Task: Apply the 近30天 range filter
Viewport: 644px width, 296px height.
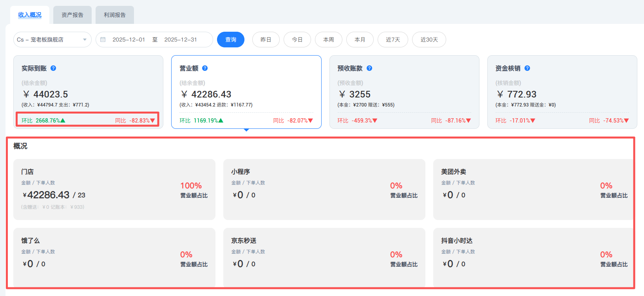Action: pos(429,40)
